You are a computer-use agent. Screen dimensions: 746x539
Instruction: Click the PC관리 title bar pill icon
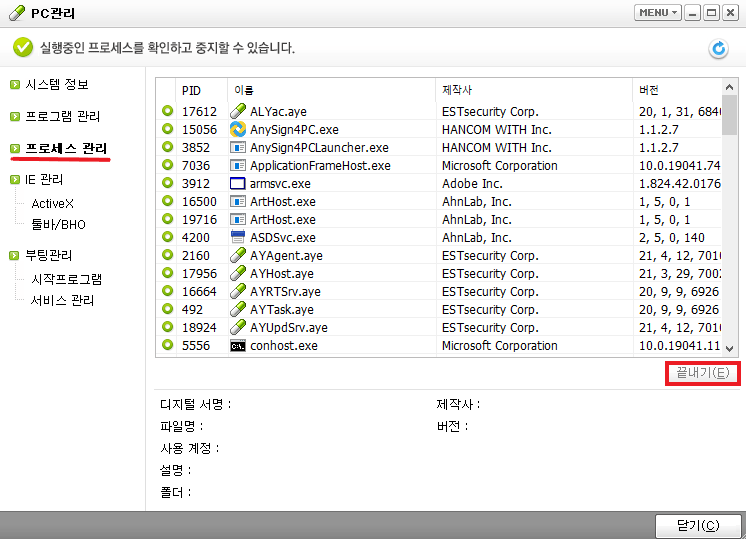(17, 13)
